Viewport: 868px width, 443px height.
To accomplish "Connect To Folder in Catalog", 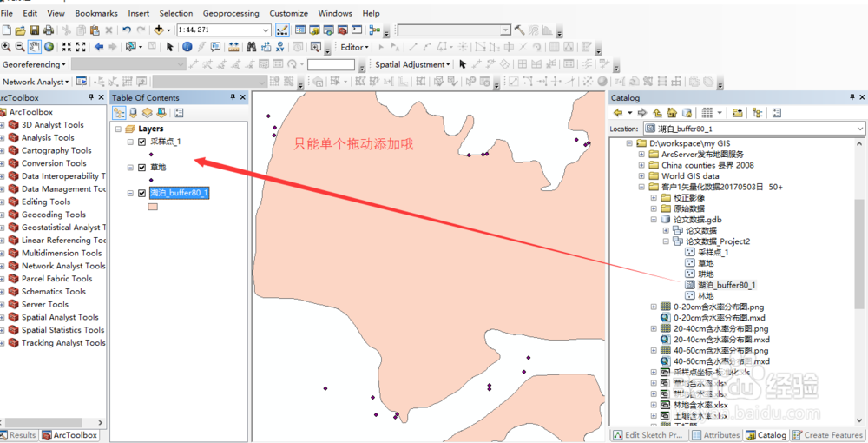I will (x=737, y=113).
